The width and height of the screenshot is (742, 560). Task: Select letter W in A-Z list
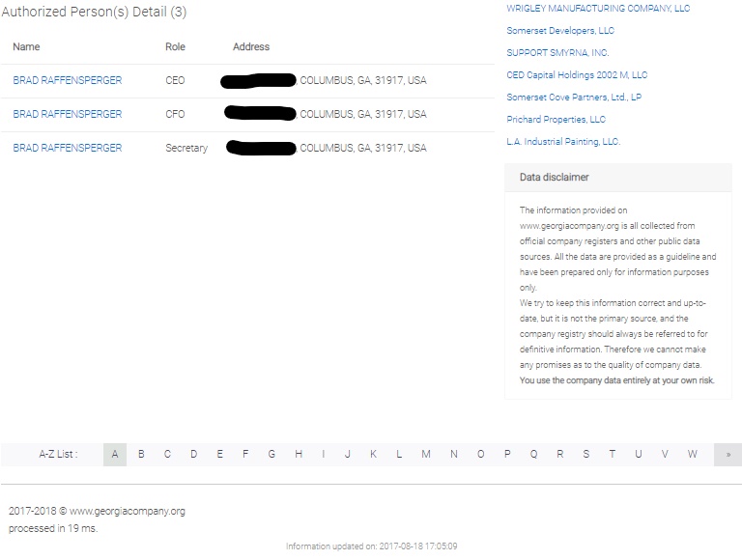click(693, 455)
